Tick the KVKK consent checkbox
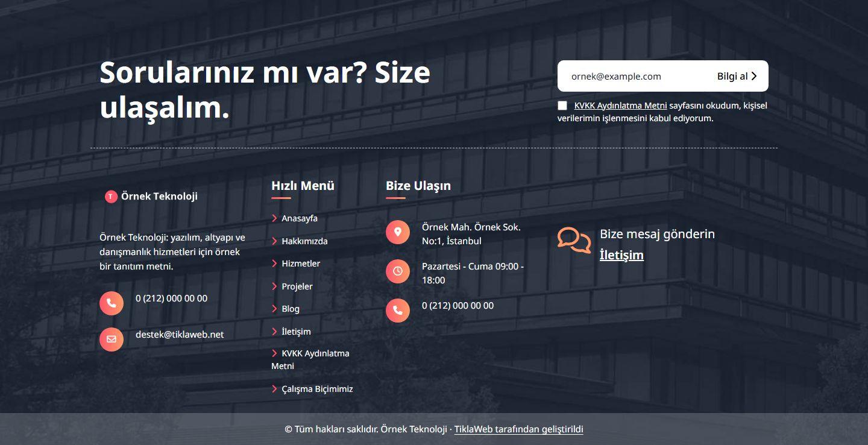Image resolution: width=868 pixels, height=445 pixels. (x=562, y=106)
